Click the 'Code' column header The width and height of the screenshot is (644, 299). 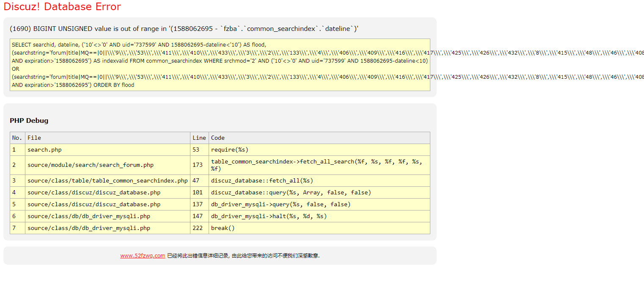(319, 138)
